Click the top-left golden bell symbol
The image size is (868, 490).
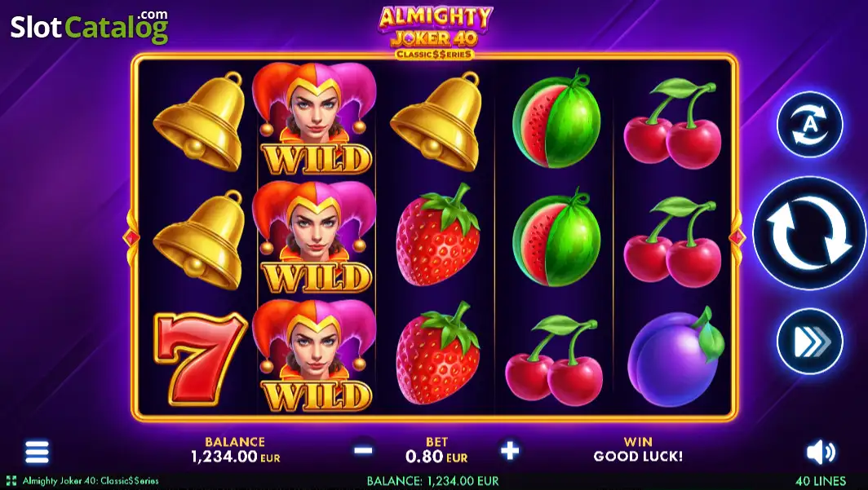point(199,121)
